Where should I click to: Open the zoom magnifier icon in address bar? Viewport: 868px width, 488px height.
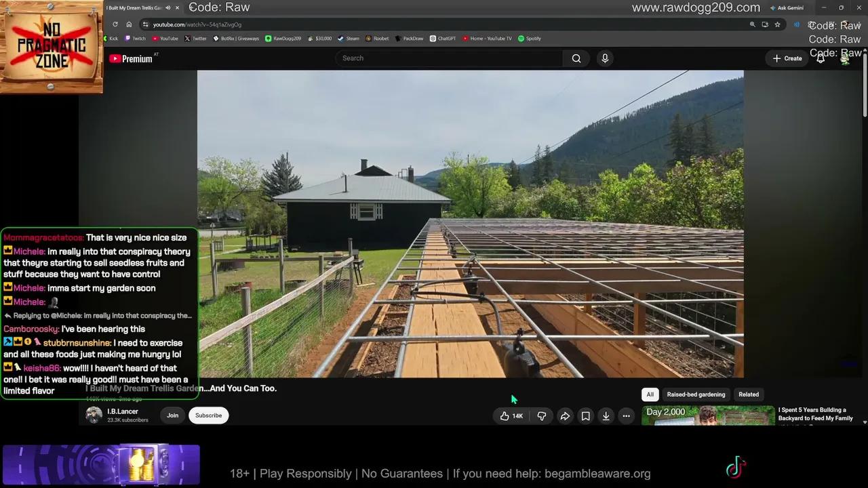tap(752, 24)
